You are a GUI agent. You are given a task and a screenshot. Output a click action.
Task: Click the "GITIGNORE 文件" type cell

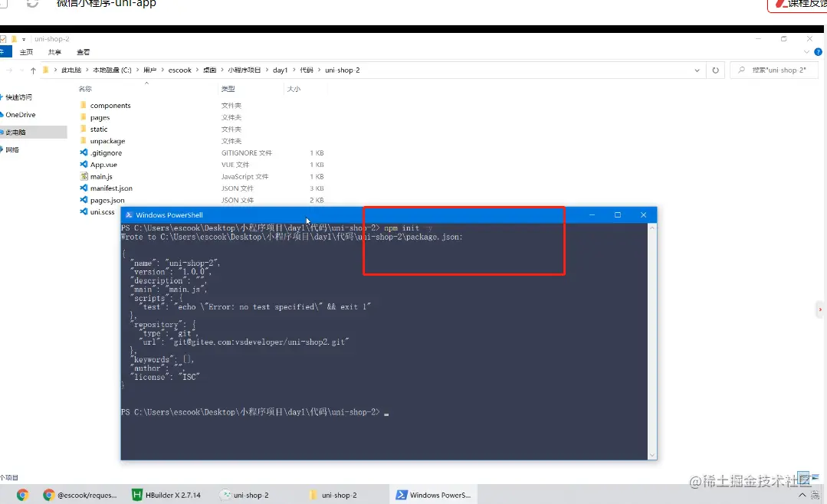click(x=246, y=153)
